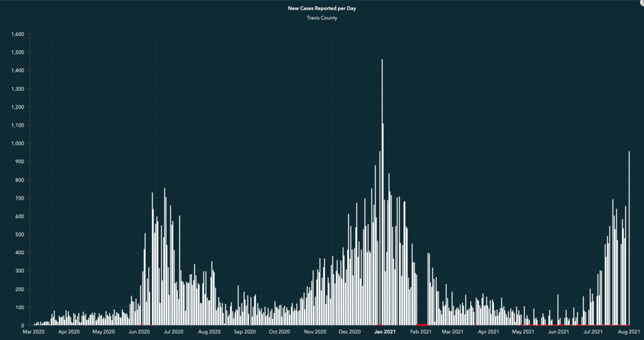Screen dimensions: 644x340
Task: Click the Dec 2020 x-axis label
Action: (x=350, y=332)
